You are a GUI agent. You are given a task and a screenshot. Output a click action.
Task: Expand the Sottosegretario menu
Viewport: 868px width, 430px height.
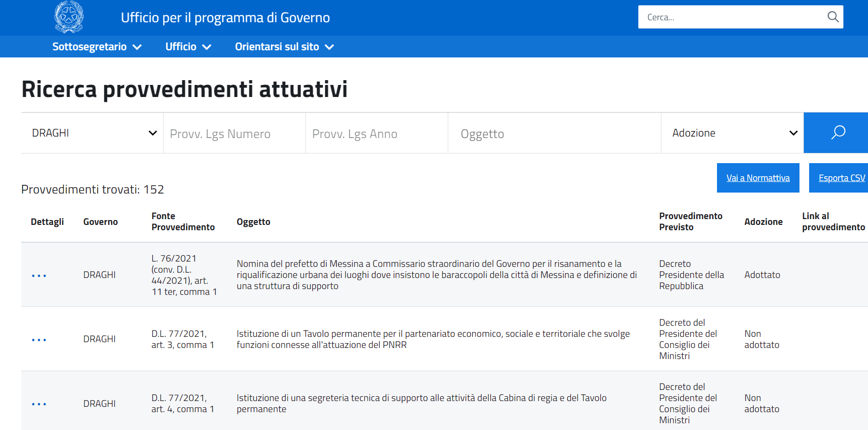point(97,47)
